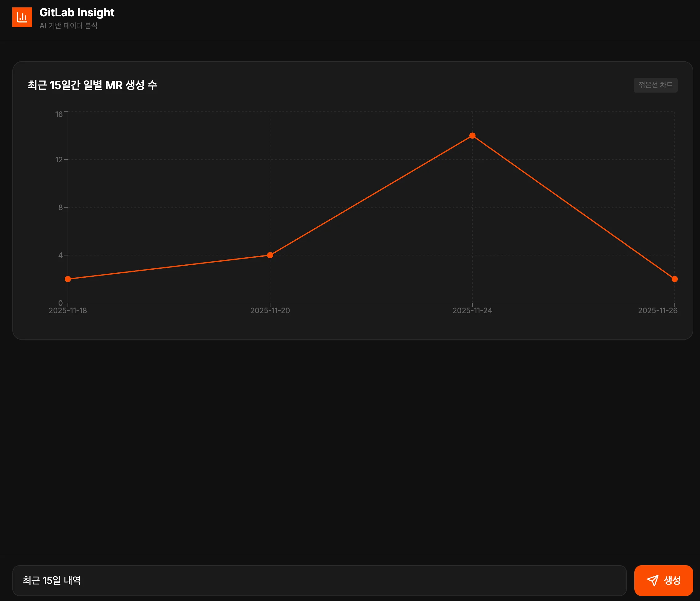Viewport: 700px width, 601px height.
Task: Click the 2025-11-26 x-axis label
Action: click(657, 310)
